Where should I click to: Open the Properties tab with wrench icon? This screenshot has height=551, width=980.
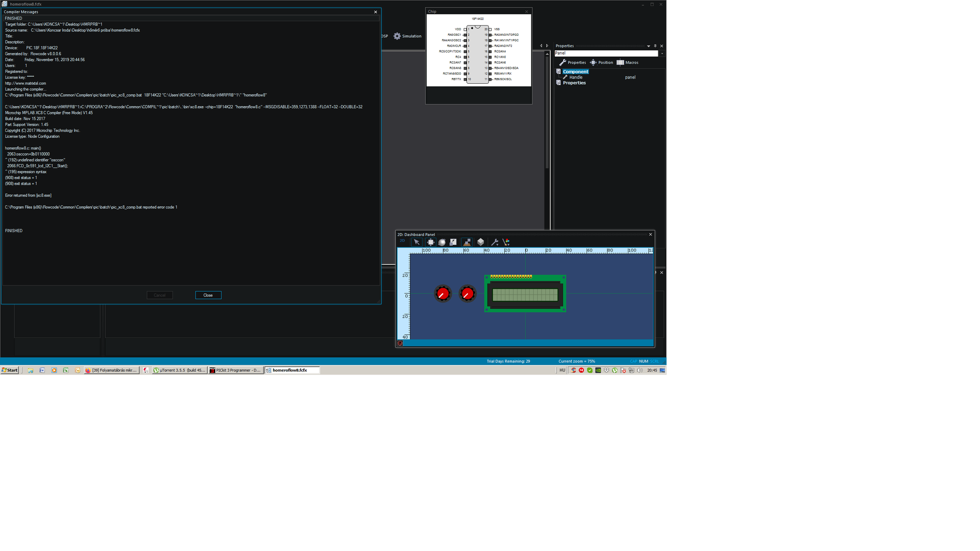(573, 63)
